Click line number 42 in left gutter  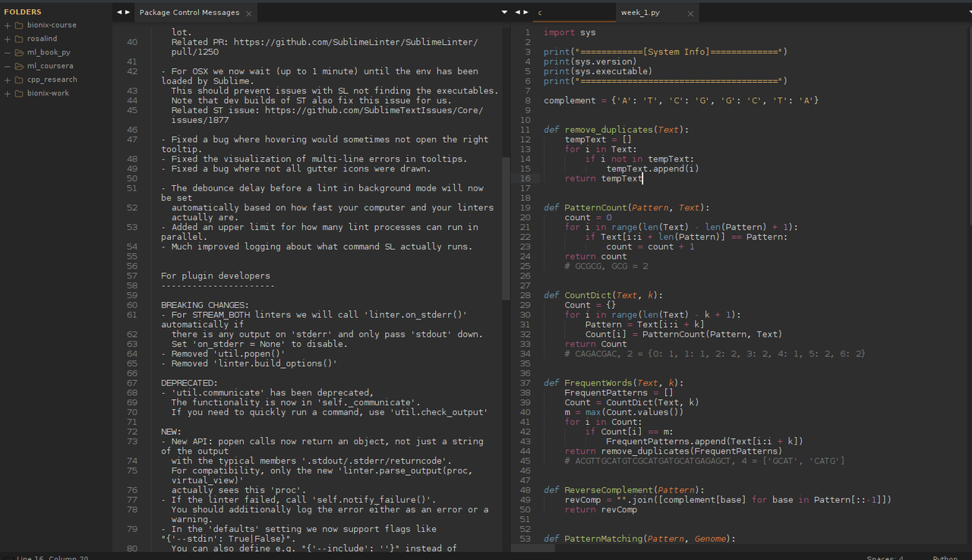132,71
